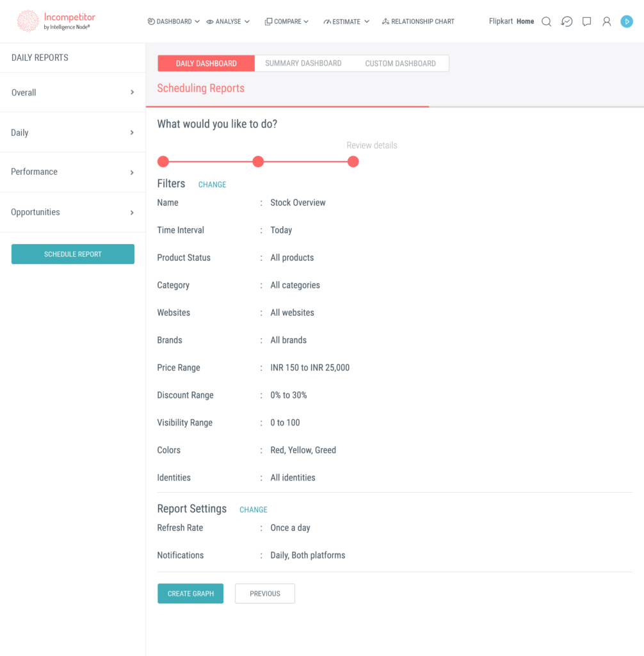The height and width of the screenshot is (656, 644).
Task: Click Change link next to Filters
Action: 212,184
